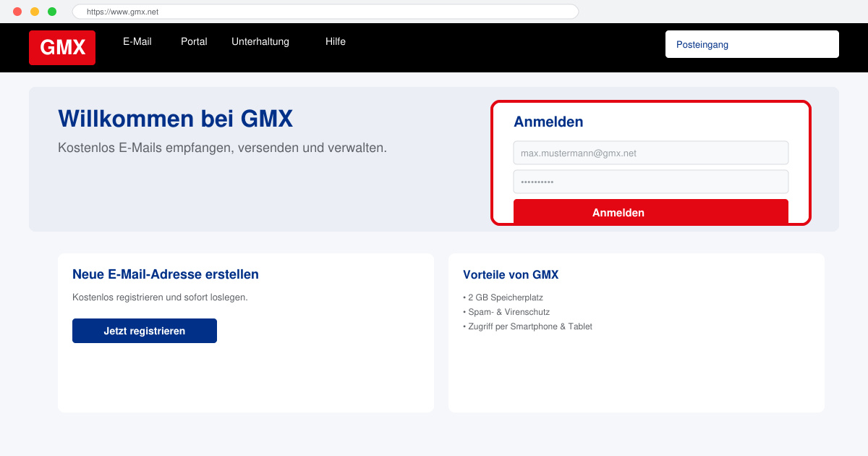
Task: Click the red Anmelden button
Action: point(651,212)
